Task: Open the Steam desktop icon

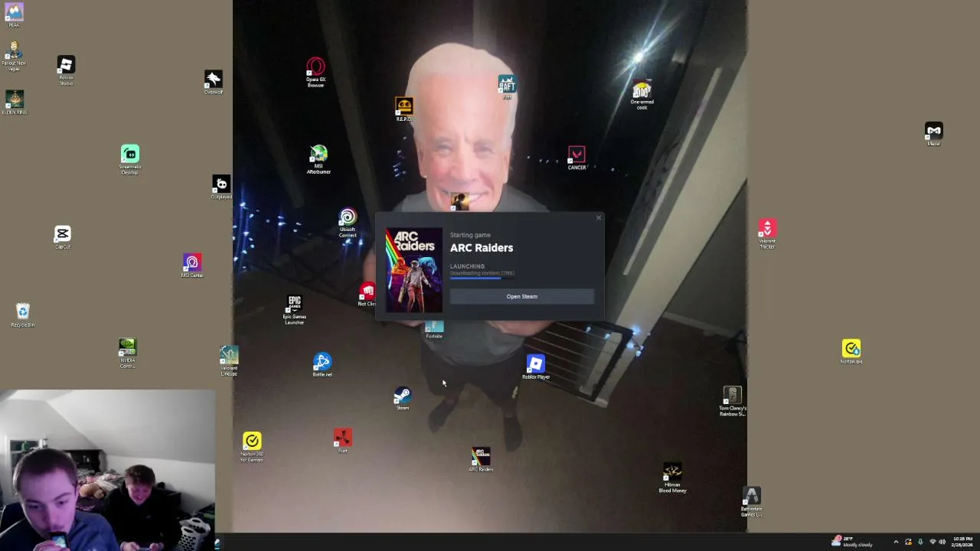Action: (x=403, y=399)
